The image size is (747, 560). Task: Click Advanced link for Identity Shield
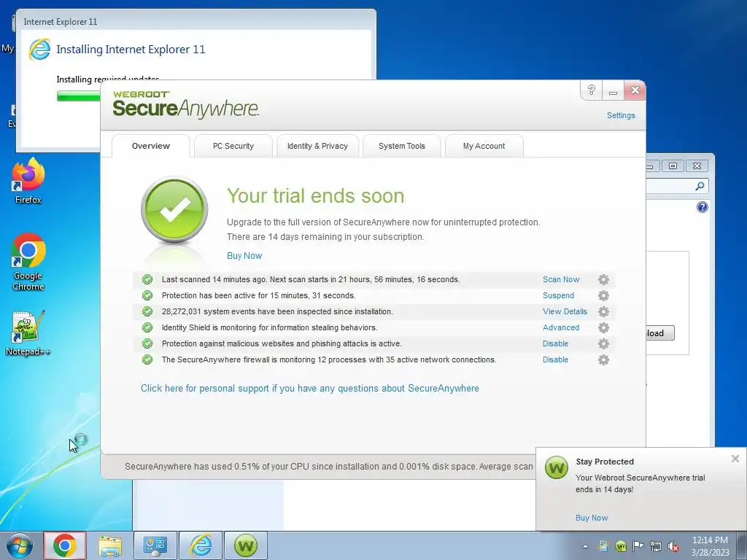pos(561,327)
